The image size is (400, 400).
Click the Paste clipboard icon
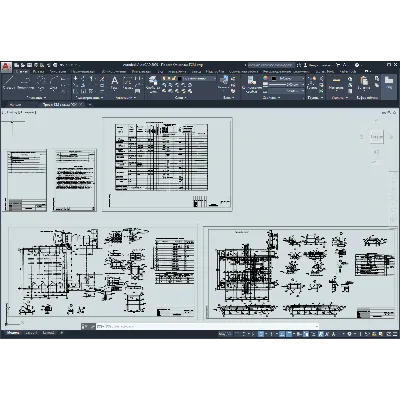click(x=364, y=83)
